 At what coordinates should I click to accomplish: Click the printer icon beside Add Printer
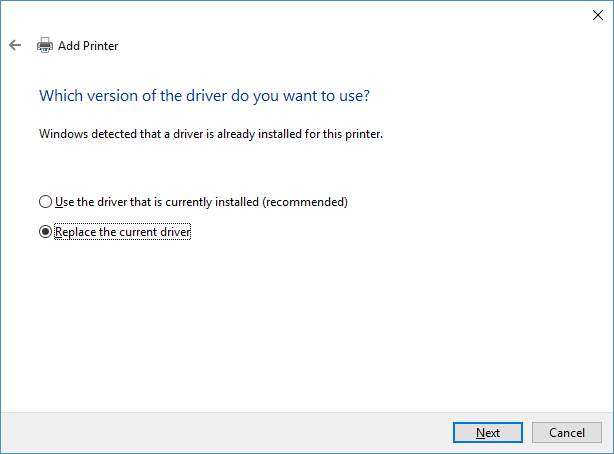[44, 45]
